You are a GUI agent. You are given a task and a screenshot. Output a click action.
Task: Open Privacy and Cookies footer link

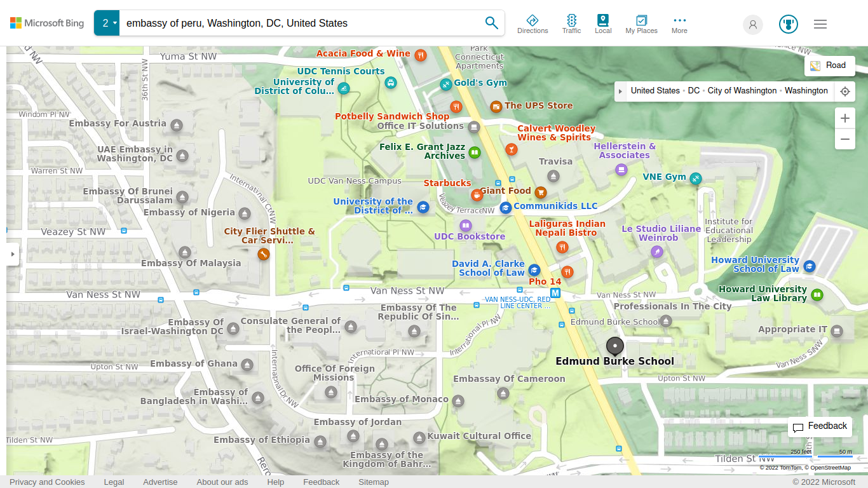[47, 482]
